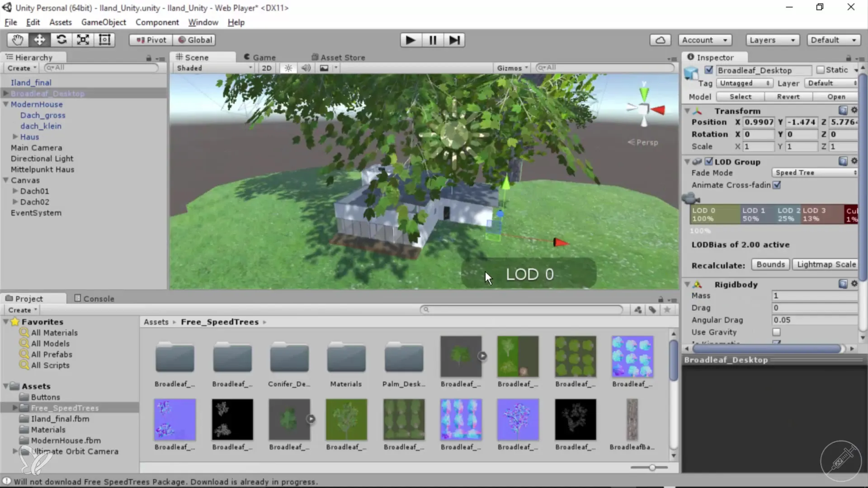Toggle scene audio speaker icon
This screenshot has height=488, width=868.
coord(306,68)
